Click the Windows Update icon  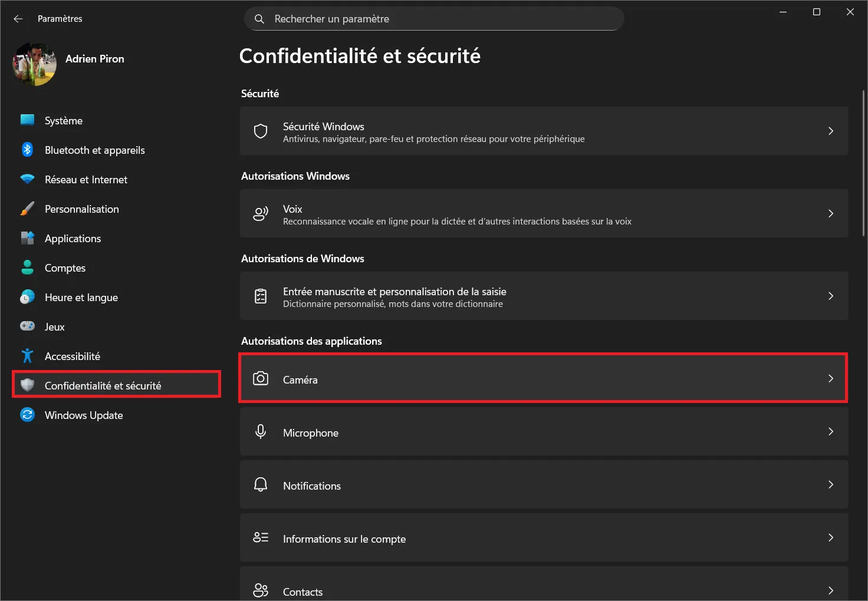27,415
